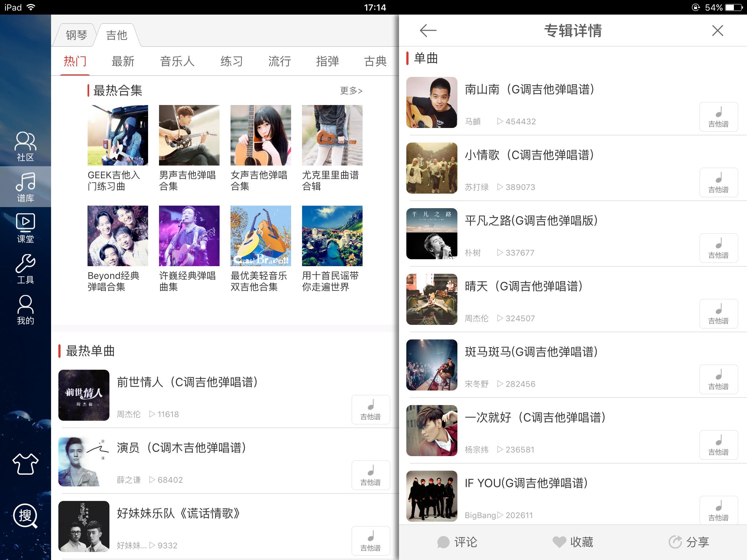Open the 我的 profile icon
Viewport: 747px width, 560px height.
click(x=25, y=311)
